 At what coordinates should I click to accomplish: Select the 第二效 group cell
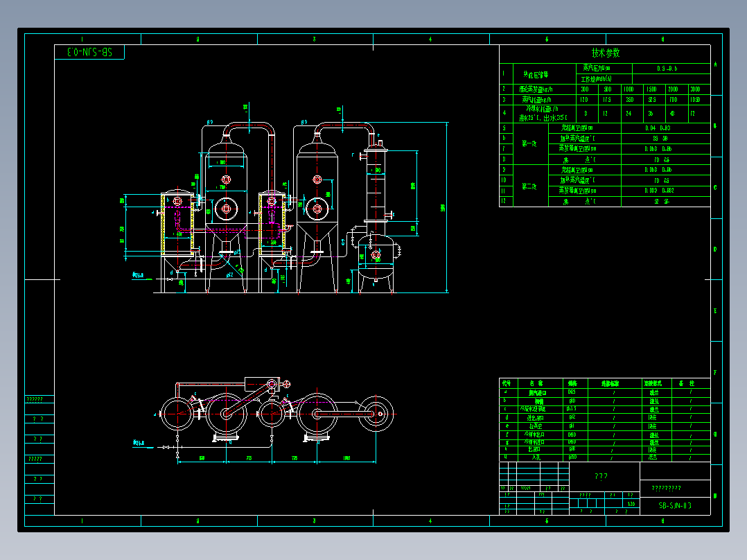529,186
